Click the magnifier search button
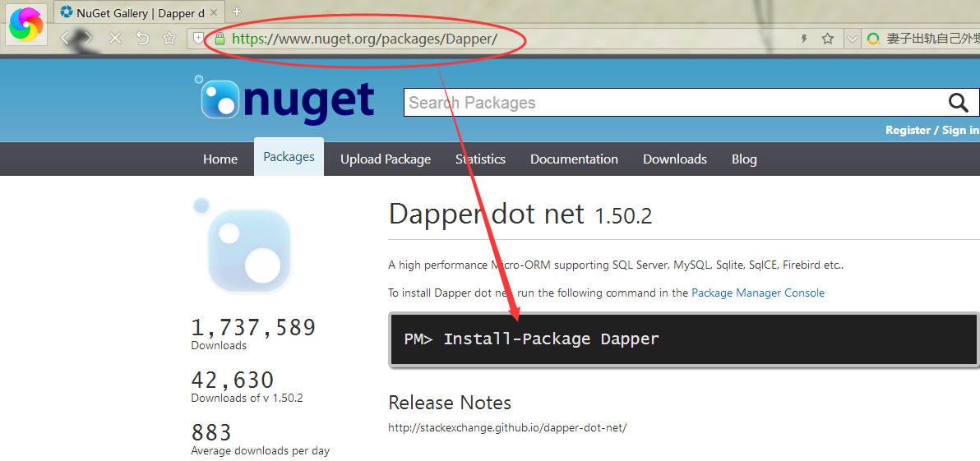 (x=958, y=103)
